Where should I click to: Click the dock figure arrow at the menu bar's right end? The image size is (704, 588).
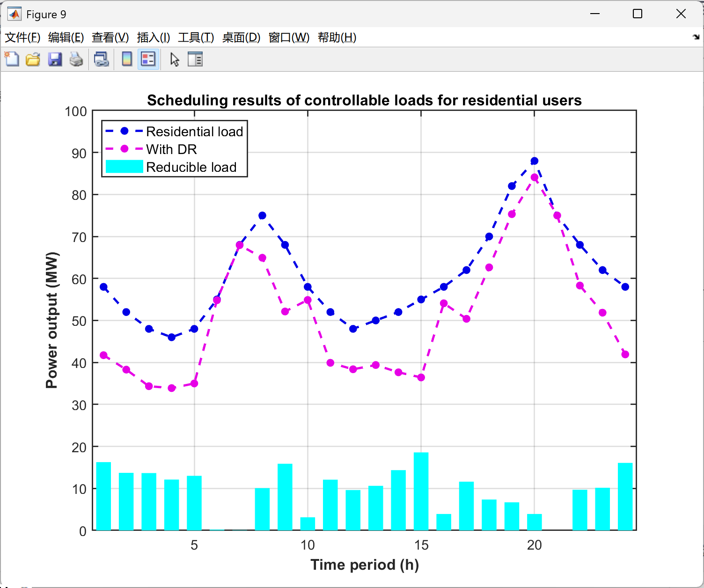(696, 37)
